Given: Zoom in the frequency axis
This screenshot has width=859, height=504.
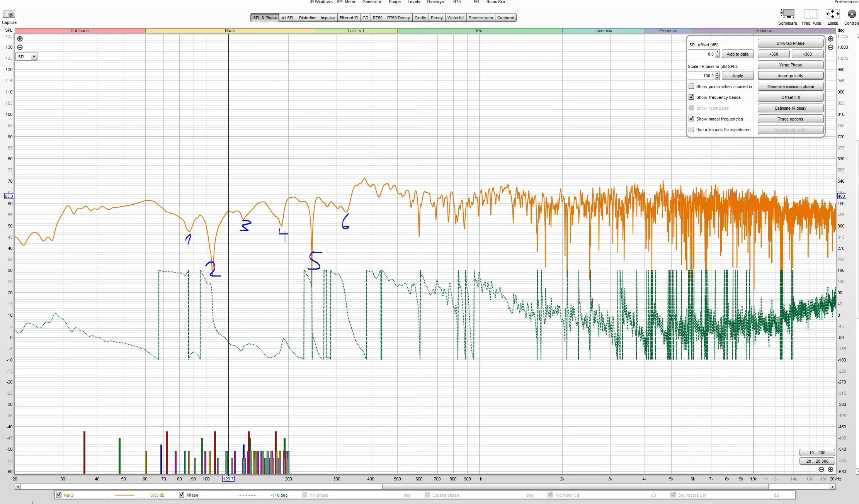Looking at the screenshot, I should (x=830, y=470).
